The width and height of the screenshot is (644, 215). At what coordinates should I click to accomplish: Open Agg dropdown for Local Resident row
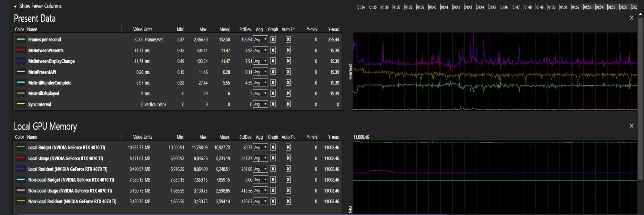tap(260, 169)
